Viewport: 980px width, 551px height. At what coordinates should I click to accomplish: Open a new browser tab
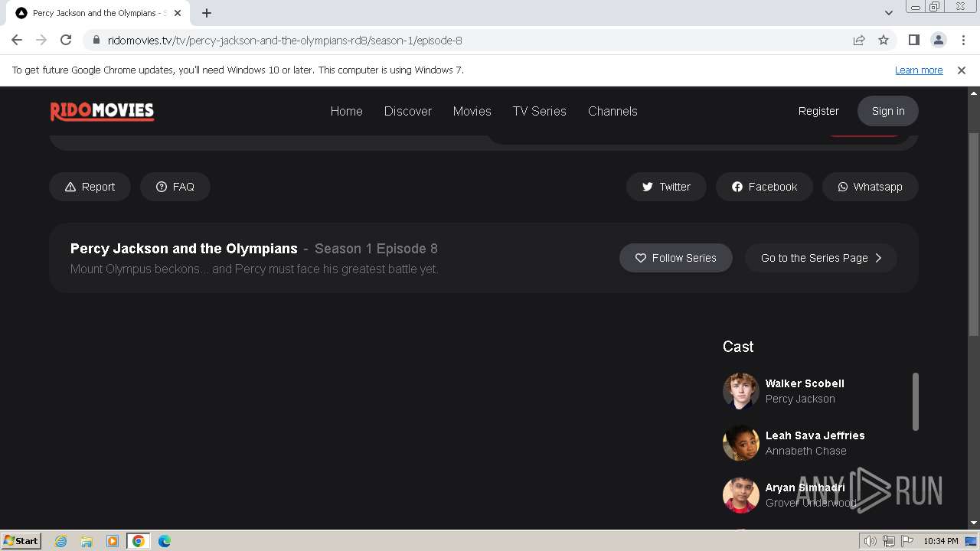click(x=207, y=13)
